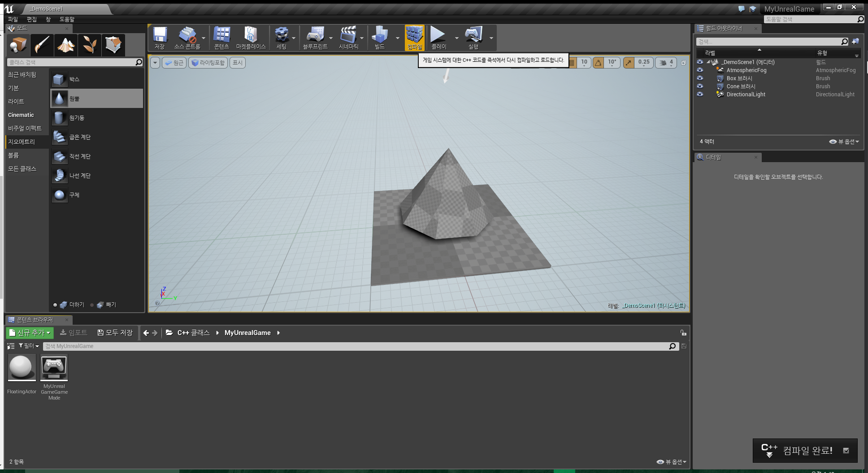Select Geometry Editing mode cube icon

tap(113, 45)
